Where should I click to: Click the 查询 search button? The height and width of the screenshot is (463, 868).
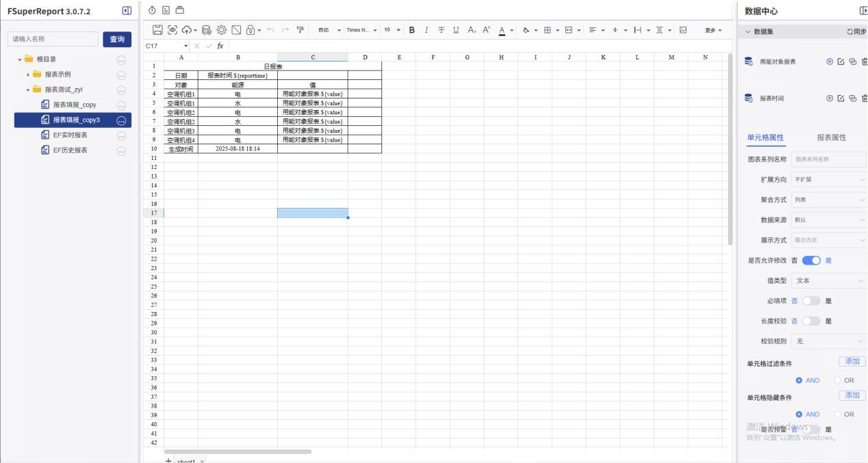[x=117, y=40]
